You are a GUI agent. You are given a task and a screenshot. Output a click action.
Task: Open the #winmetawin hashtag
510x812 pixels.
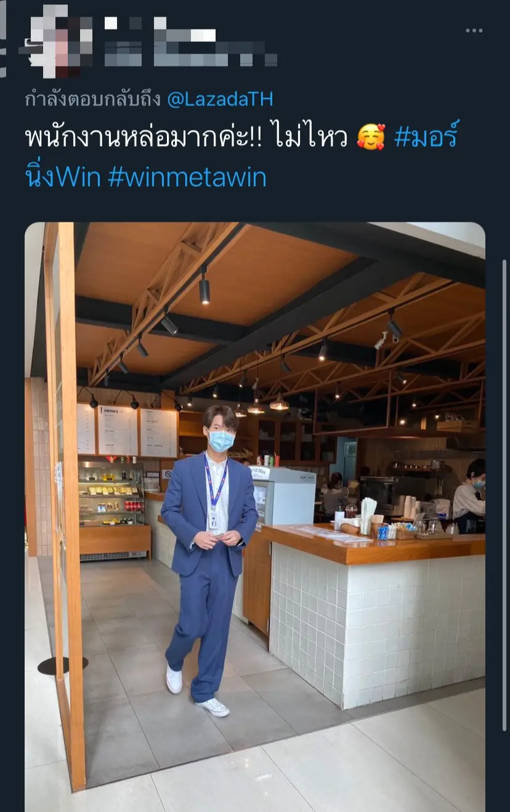[187, 177]
